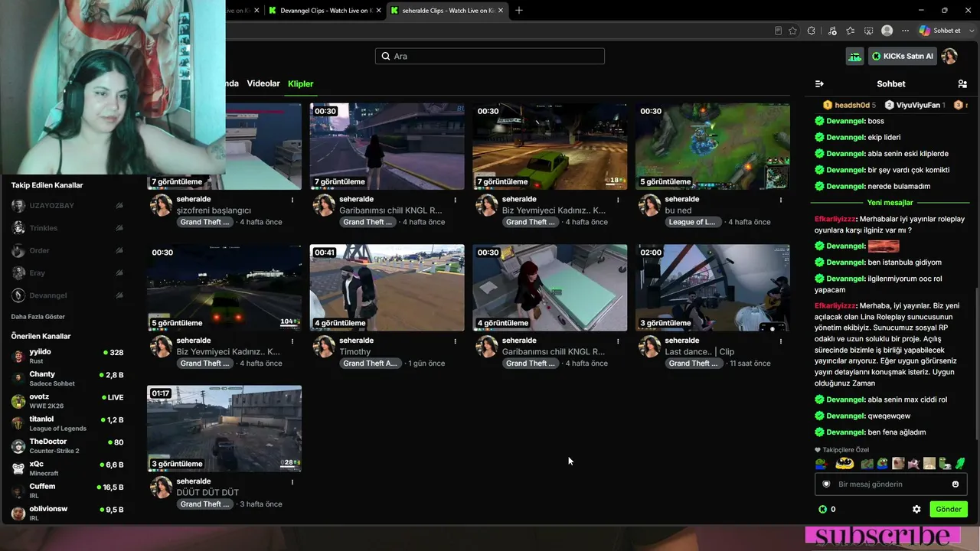Bookmark this page with the star icon
The width and height of the screenshot is (980, 551).
click(x=792, y=31)
